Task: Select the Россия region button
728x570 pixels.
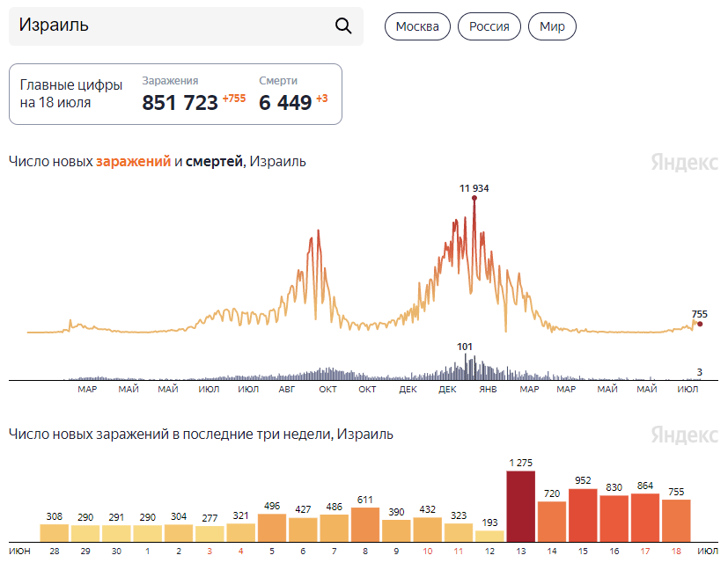Action: pyautogui.click(x=489, y=26)
